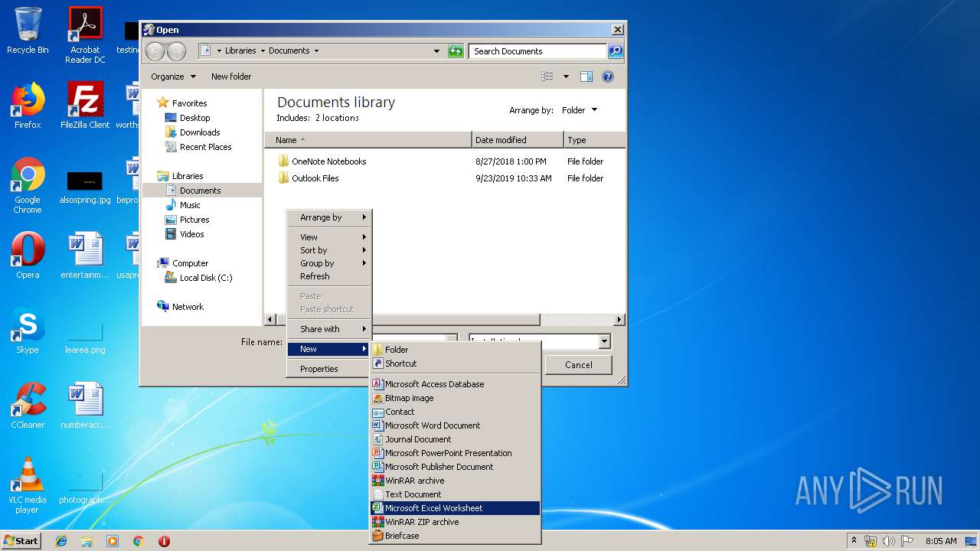This screenshot has height=551, width=980.
Task: Change view with the views icon
Action: (x=547, y=77)
